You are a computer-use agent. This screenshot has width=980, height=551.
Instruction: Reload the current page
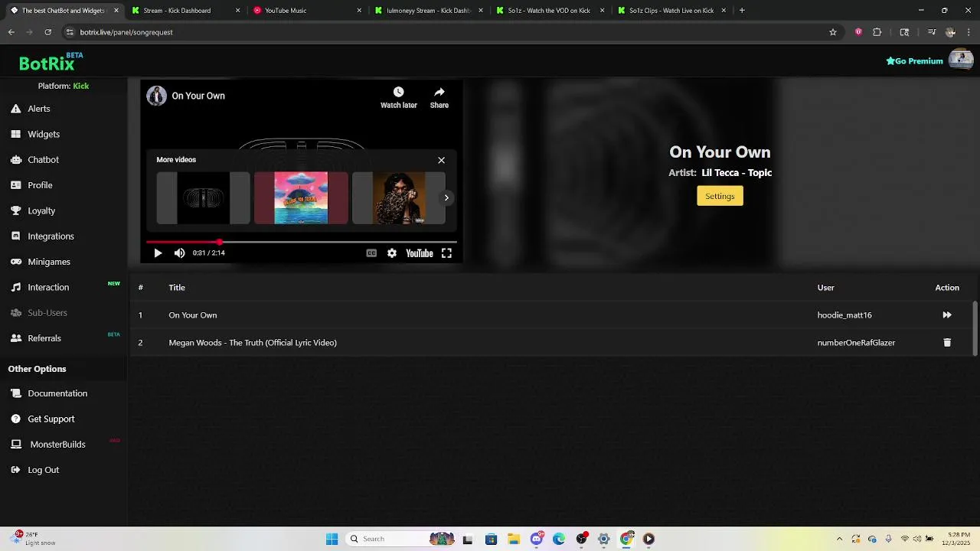[47, 32]
